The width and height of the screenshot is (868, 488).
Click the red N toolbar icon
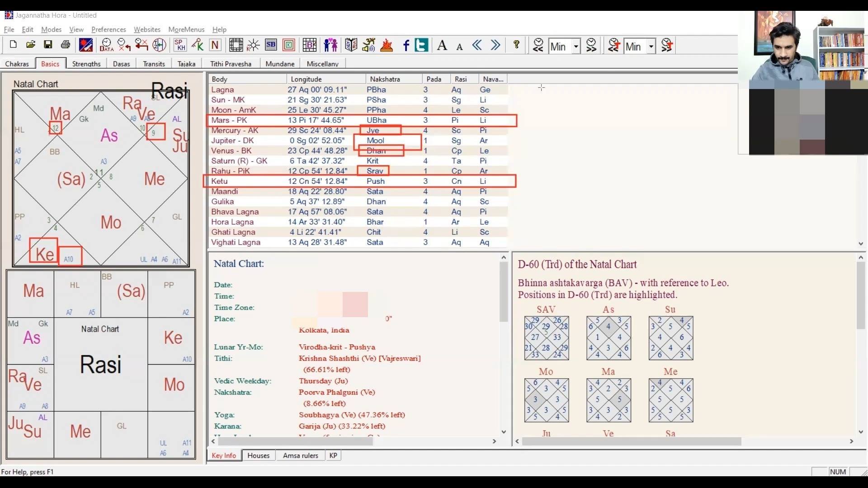(x=215, y=45)
